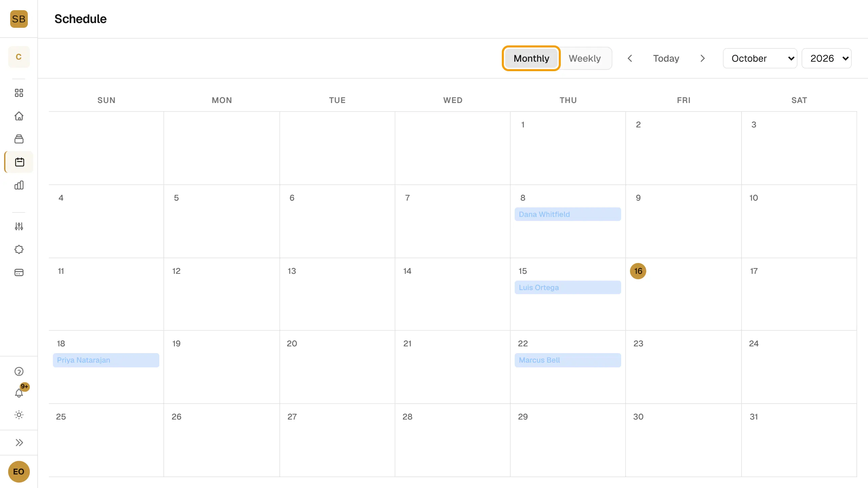Open the sliders settings icon
868x488 pixels.
coord(19,226)
